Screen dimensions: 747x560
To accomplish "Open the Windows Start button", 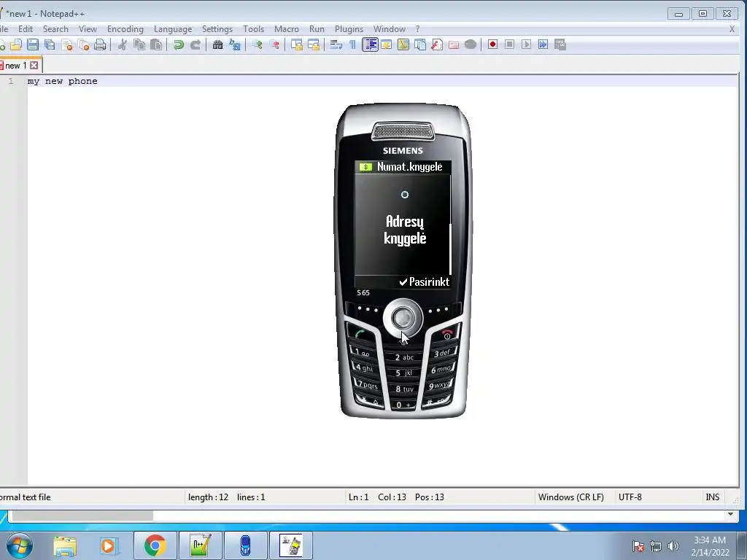I will click(x=19, y=545).
